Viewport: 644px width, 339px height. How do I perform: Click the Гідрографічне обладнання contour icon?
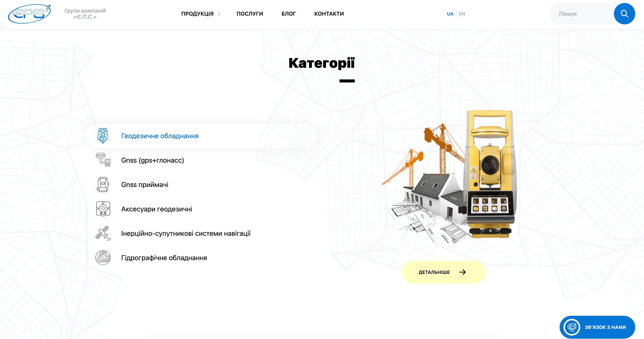103,258
